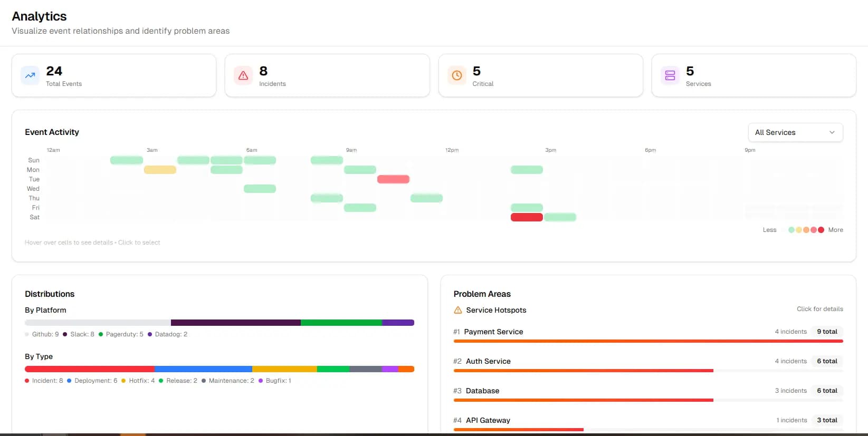868x436 pixels.
Task: Select the yellow Monday 3am heatmap cell
Action: pyautogui.click(x=160, y=170)
